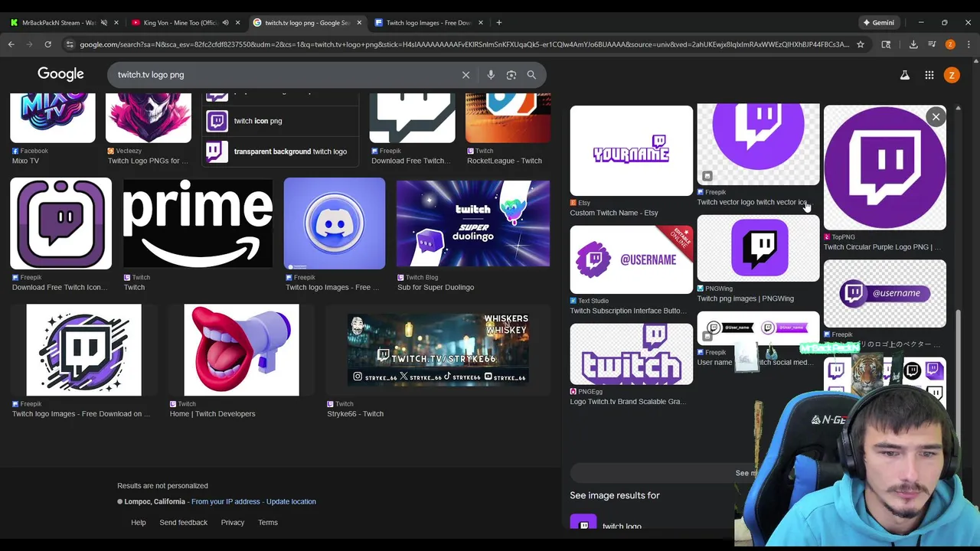Open Google apps grid
Viewport: 980px width, 551px height.
click(929, 75)
